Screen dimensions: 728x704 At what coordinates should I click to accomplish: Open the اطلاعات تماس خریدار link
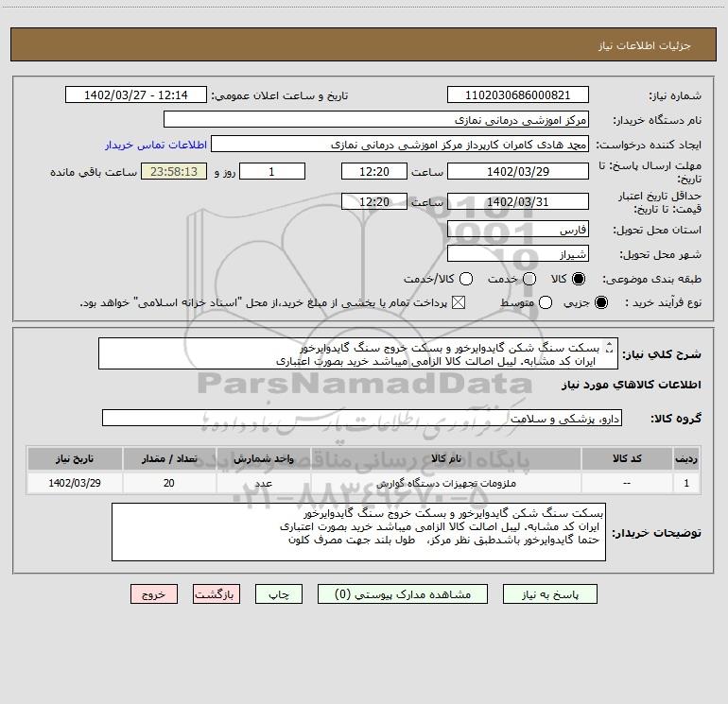click(156, 145)
